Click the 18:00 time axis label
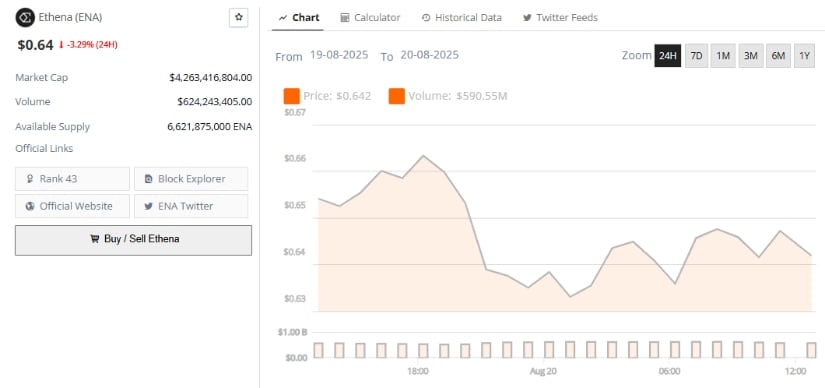825x388 pixels. coord(418,371)
